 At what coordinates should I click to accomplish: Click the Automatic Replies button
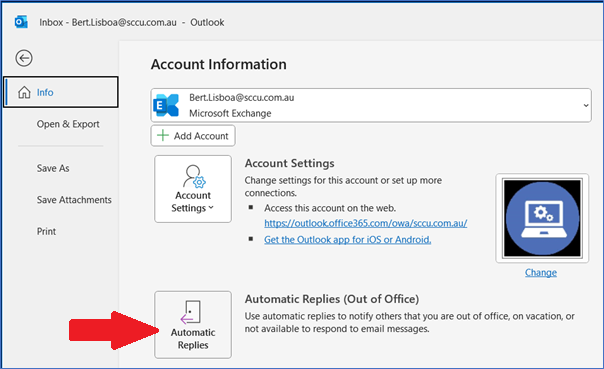[193, 325]
